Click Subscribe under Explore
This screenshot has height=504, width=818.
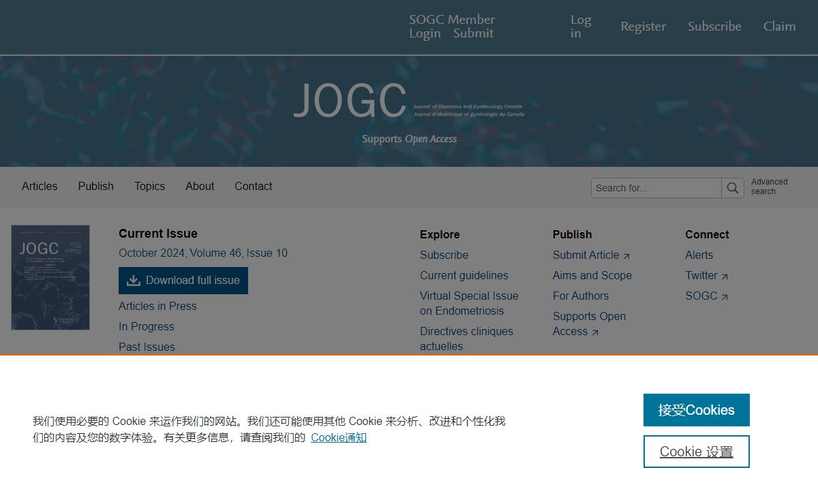pyautogui.click(x=444, y=255)
